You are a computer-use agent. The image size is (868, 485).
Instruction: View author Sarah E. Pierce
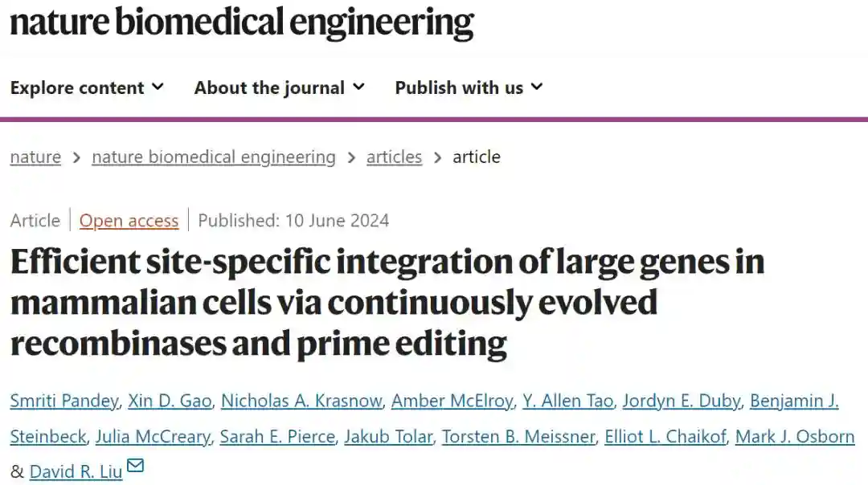[277, 437]
